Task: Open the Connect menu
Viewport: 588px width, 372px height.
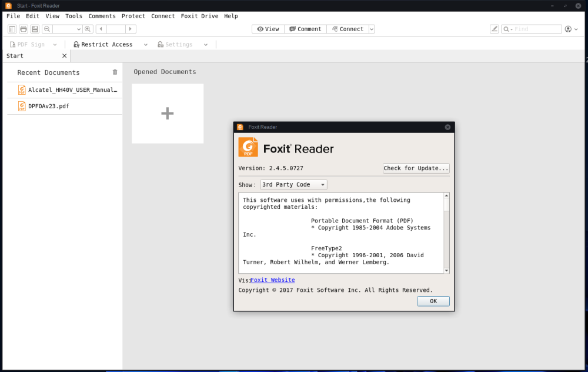Action: click(x=163, y=16)
